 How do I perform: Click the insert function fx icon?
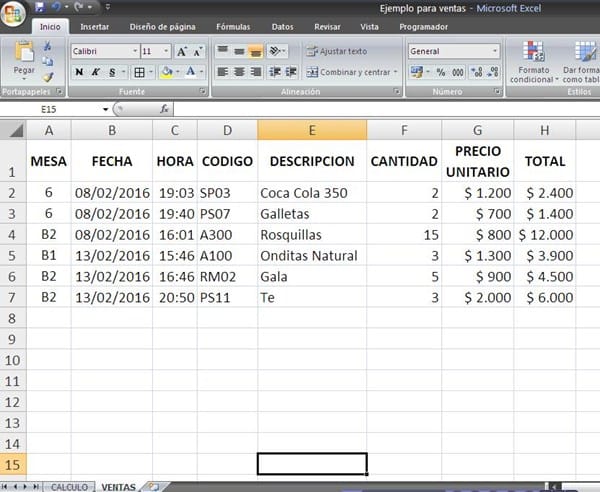coord(164,109)
